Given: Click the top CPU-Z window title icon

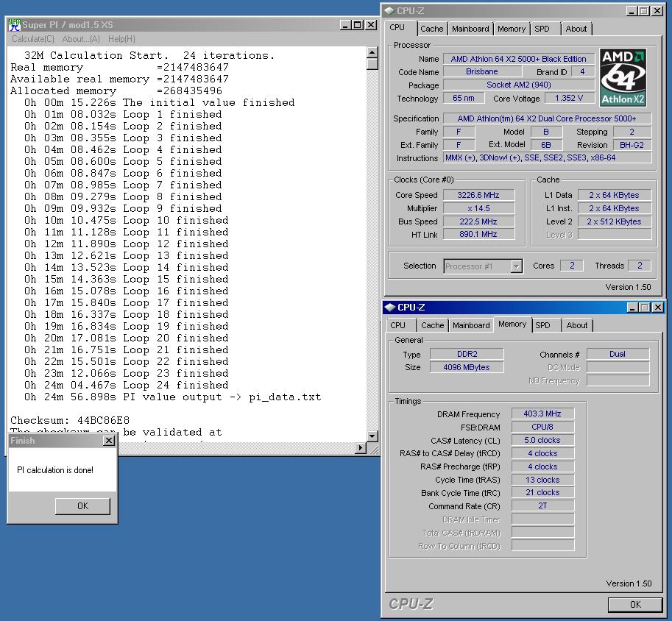Looking at the screenshot, I should (389, 11).
